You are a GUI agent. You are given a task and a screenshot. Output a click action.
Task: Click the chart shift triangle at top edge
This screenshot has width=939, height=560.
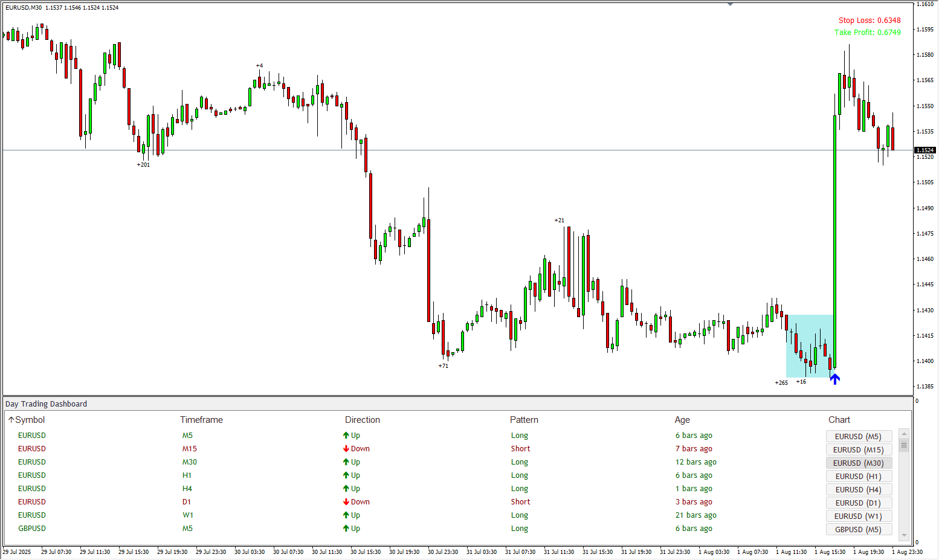[730, 4]
